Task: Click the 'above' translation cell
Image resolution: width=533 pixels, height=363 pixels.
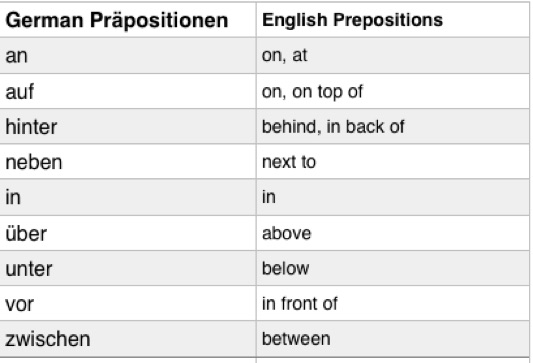Action: click(393, 233)
